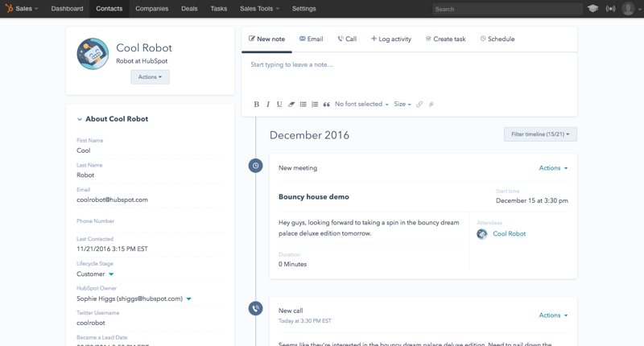Collapse the About Cool Robot section
The height and width of the screenshot is (346, 644).
pos(80,119)
